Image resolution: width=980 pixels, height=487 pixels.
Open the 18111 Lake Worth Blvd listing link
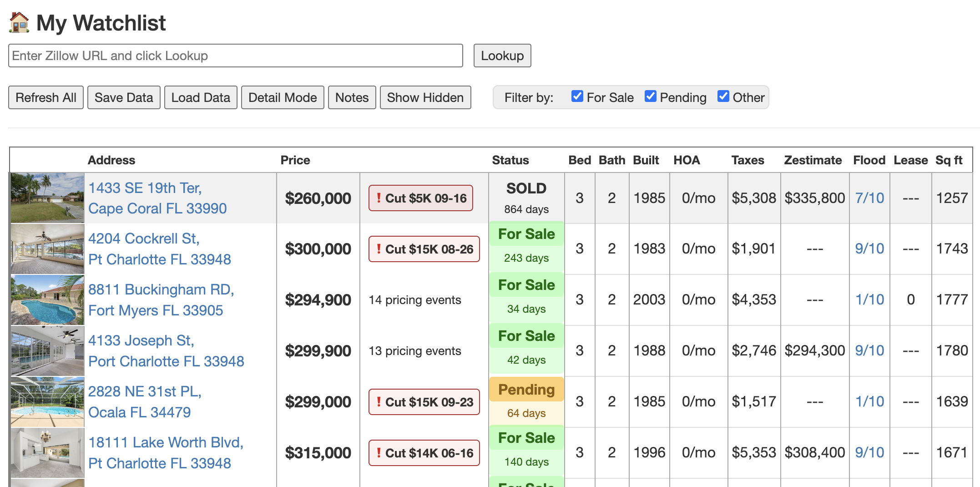166,453
